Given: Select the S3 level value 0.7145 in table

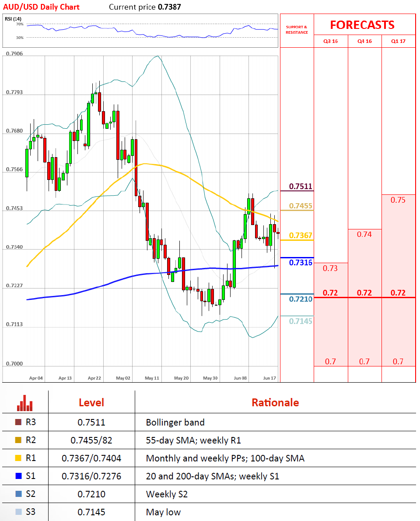Looking at the screenshot, I should click(x=91, y=512).
